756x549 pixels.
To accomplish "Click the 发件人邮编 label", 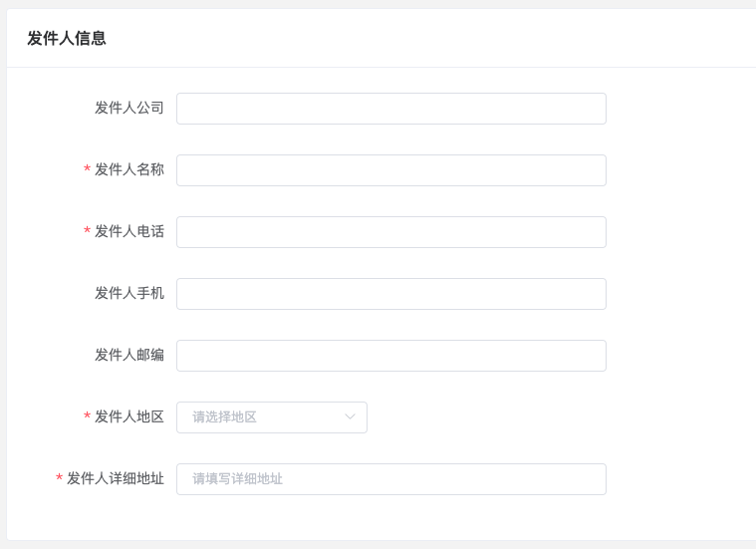I will [x=129, y=355].
